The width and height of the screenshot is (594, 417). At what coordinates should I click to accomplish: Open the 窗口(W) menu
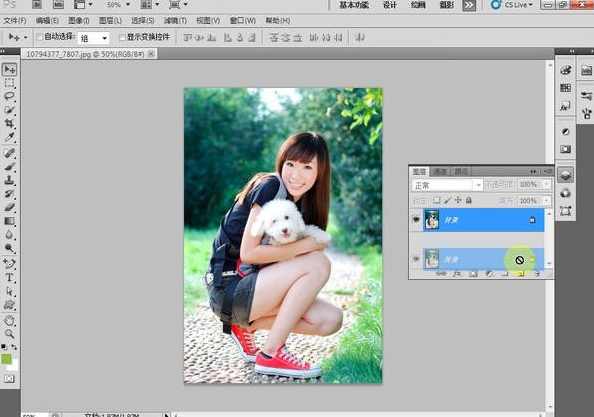tap(242, 20)
